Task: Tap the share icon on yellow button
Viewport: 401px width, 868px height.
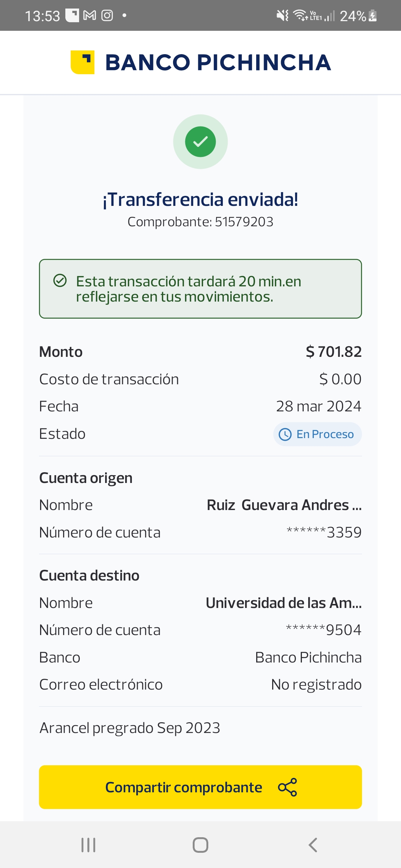Action: click(x=287, y=787)
